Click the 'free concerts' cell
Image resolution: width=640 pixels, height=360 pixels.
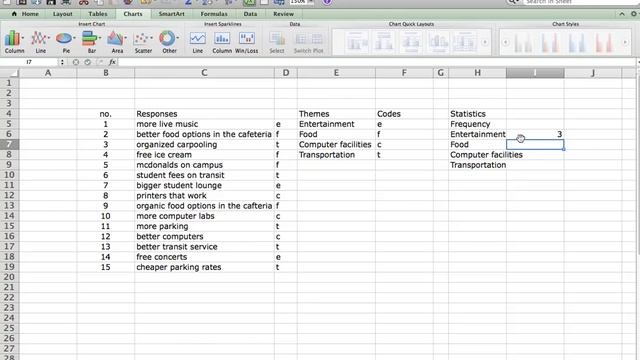(204, 257)
